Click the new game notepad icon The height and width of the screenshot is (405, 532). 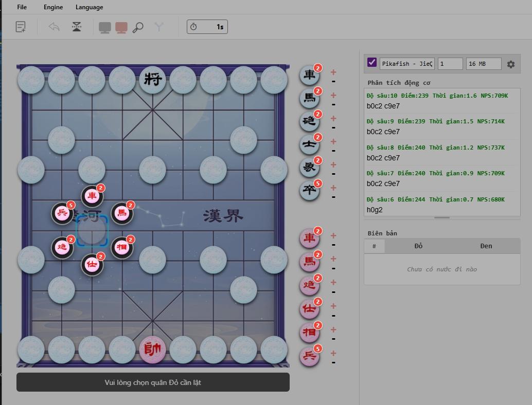[21, 27]
